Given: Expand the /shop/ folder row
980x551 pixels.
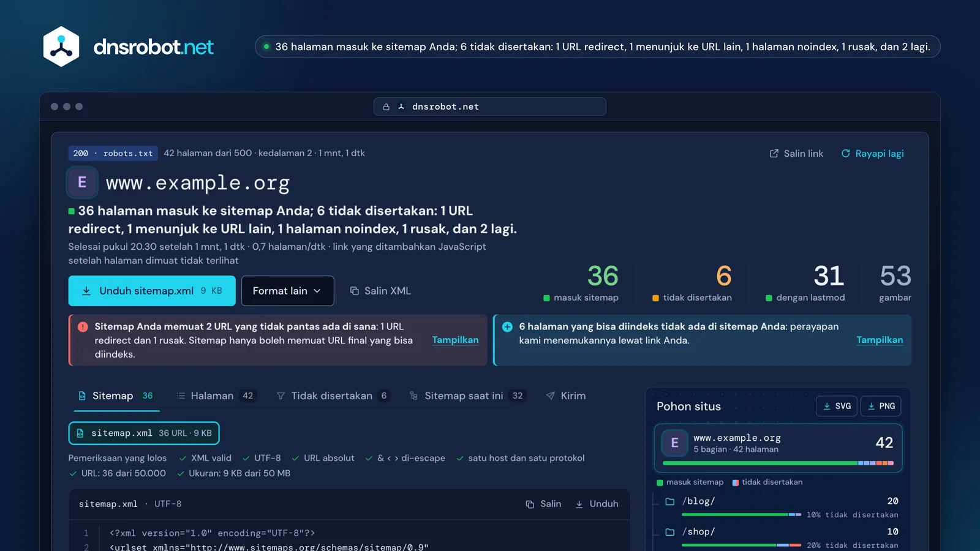Looking at the screenshot, I should pyautogui.click(x=782, y=538).
